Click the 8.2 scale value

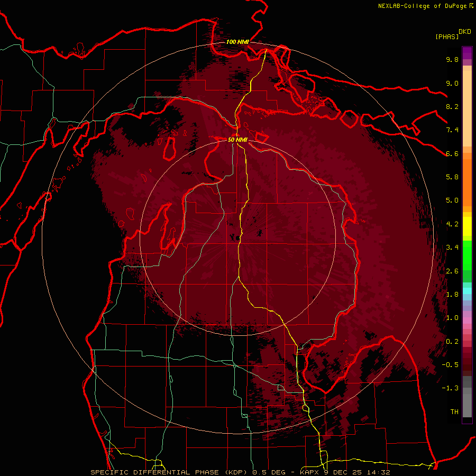pyautogui.click(x=452, y=106)
